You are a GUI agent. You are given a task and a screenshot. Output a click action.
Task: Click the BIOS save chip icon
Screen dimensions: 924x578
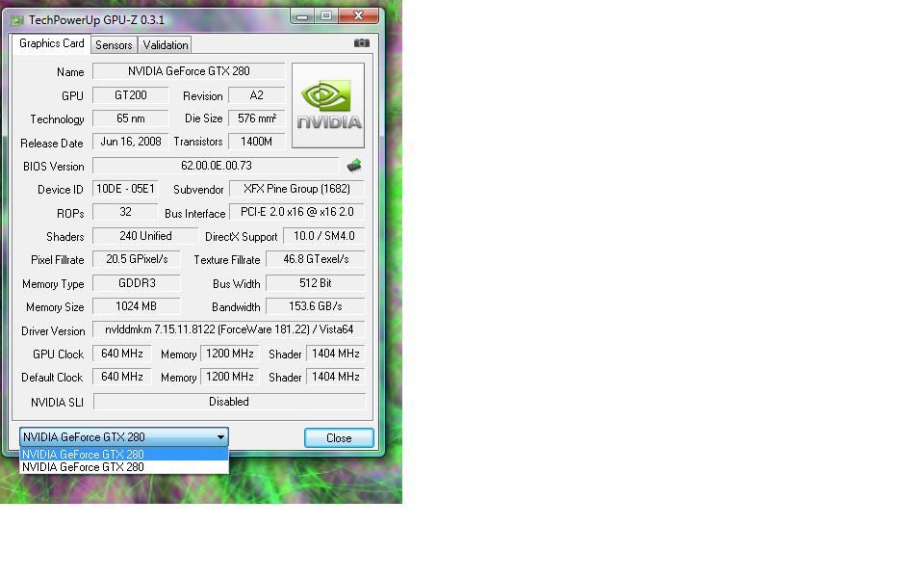coord(354,165)
